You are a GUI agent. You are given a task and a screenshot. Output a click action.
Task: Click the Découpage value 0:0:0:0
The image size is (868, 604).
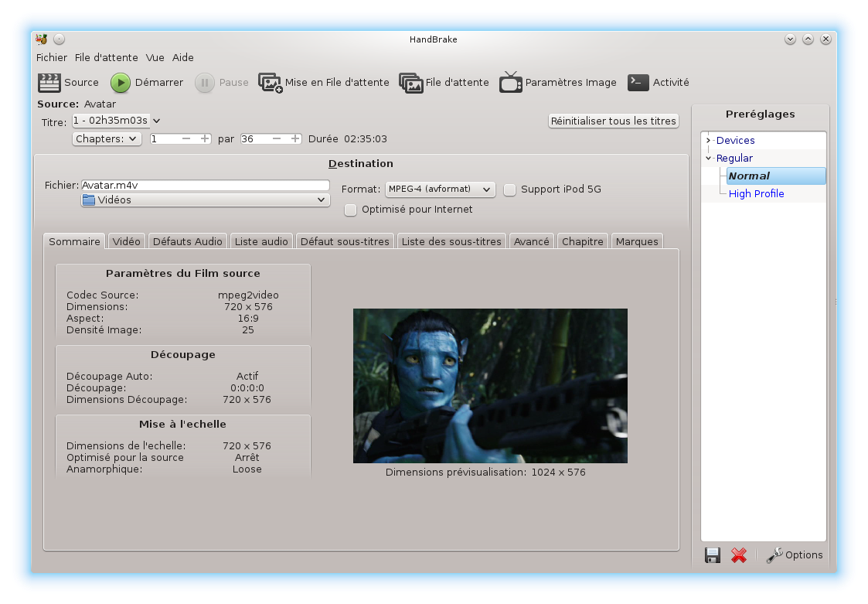[x=247, y=388]
